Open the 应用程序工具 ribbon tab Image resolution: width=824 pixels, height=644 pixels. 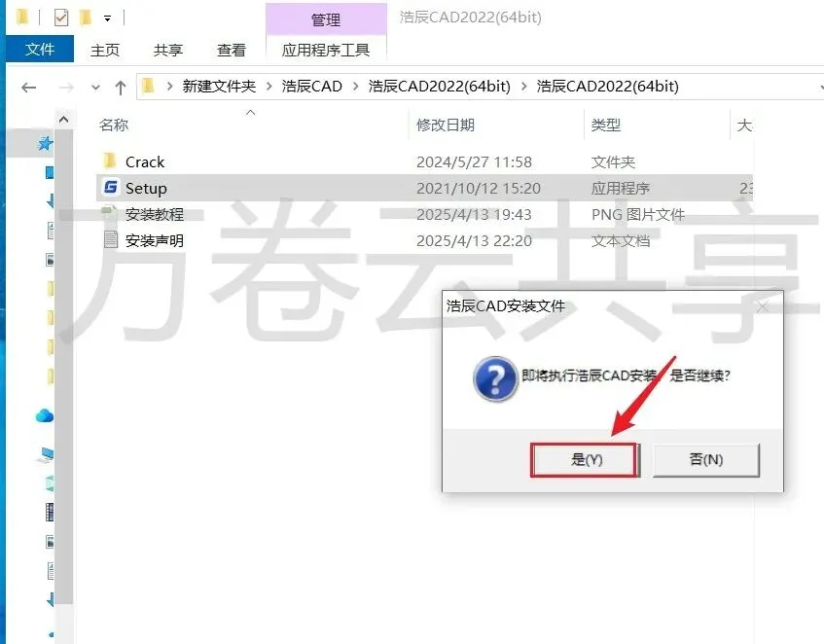coord(326,50)
